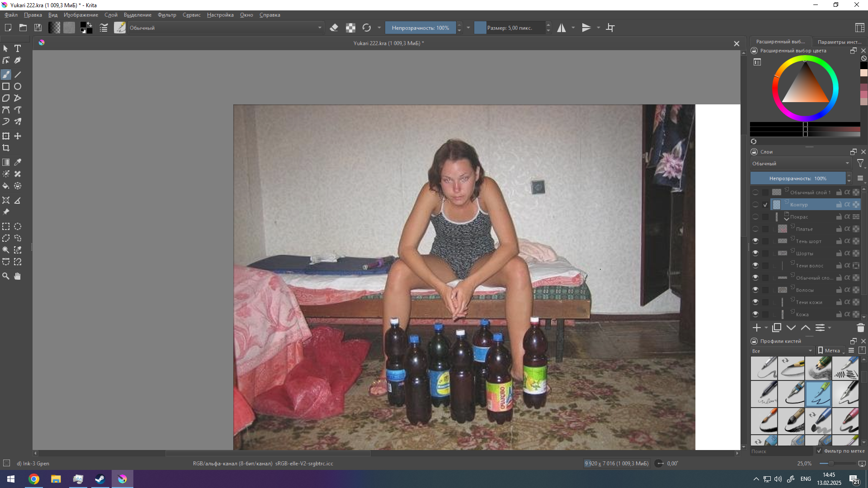This screenshot has width=868, height=488.
Task: Activate the Zoom tool
Action: 6,276
